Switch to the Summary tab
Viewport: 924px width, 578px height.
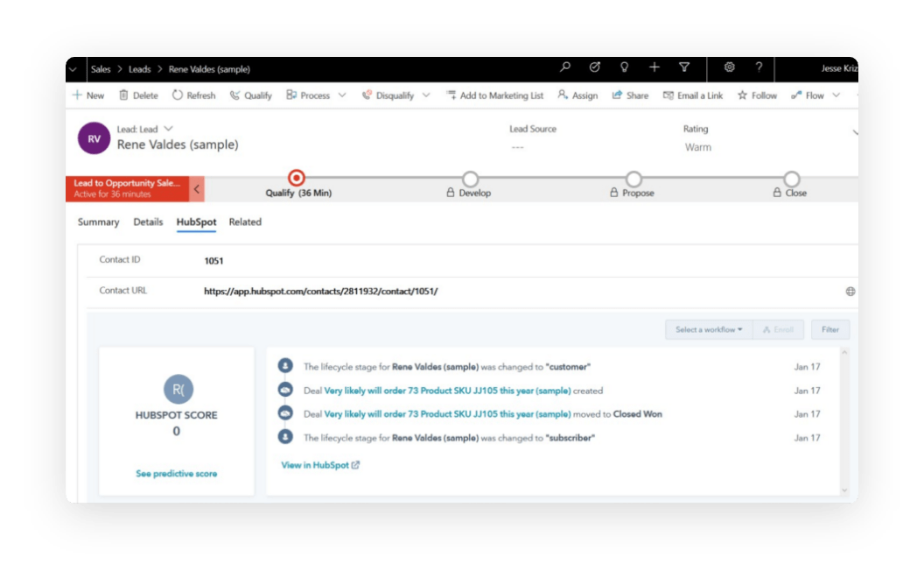[x=98, y=222]
